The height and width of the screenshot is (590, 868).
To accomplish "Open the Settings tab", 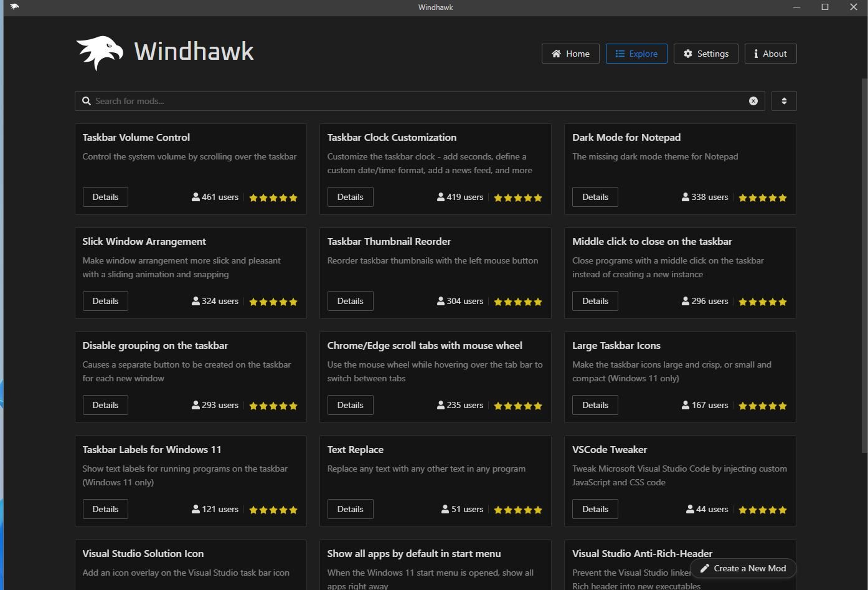I will click(x=706, y=54).
